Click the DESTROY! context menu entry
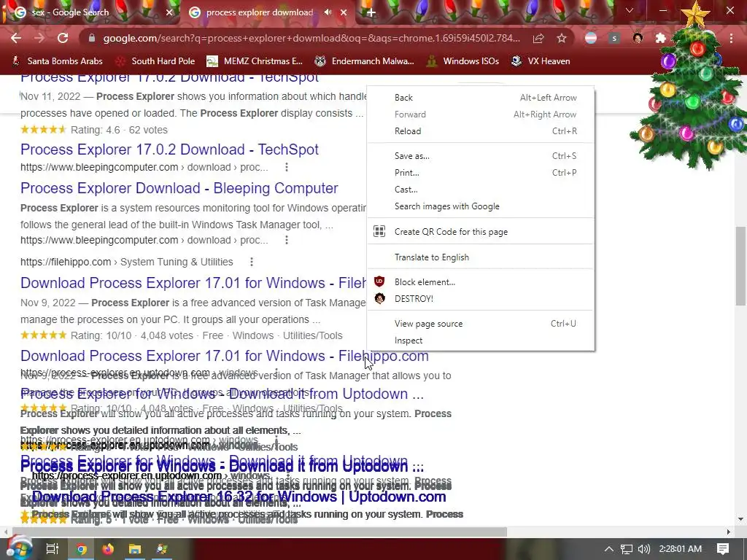 point(481,298)
